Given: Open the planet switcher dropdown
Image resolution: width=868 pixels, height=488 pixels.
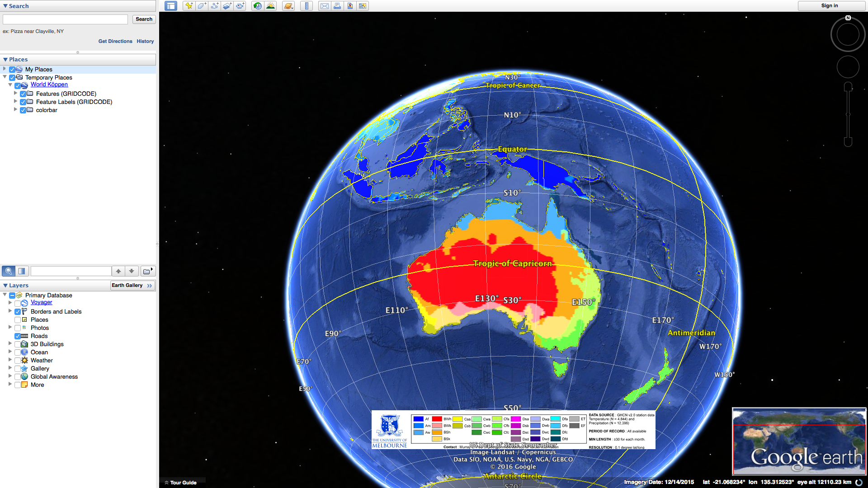Looking at the screenshot, I should pos(288,6).
